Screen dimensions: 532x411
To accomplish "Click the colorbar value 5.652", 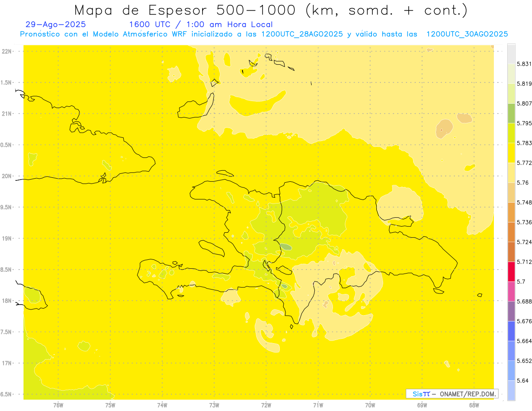I will (x=524, y=361).
